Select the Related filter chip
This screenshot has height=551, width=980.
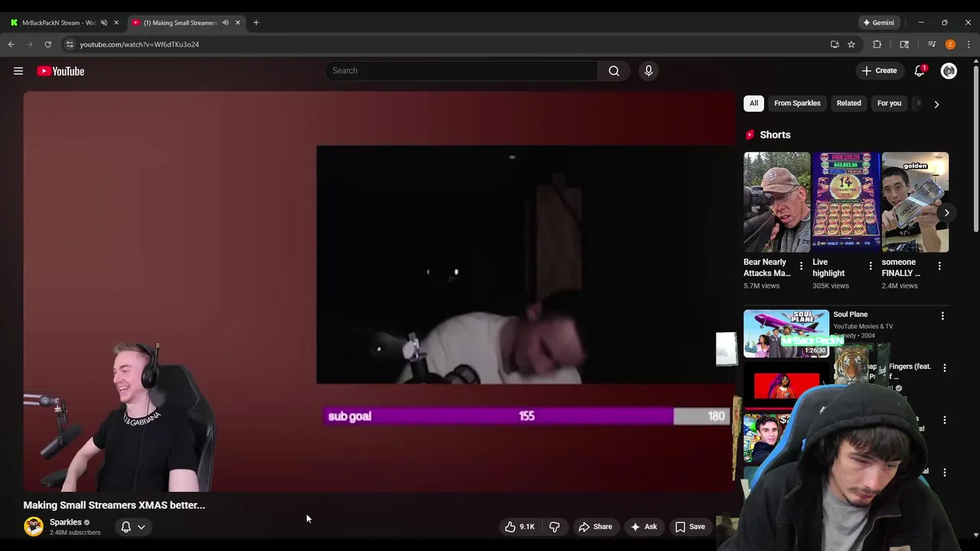(x=848, y=103)
